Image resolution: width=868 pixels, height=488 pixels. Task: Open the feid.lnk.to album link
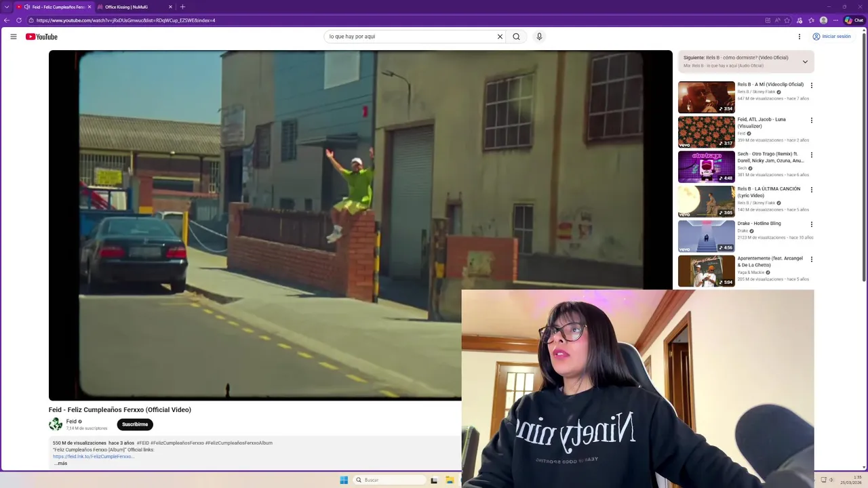[94, 457]
